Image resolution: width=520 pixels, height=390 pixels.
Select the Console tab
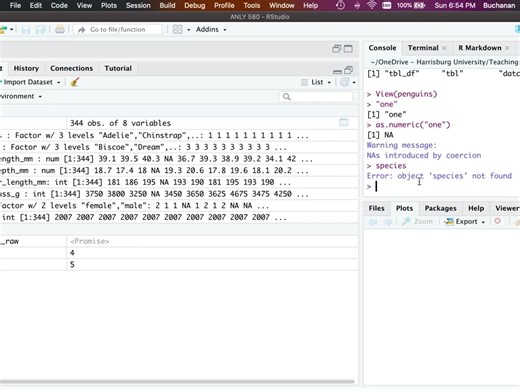pyautogui.click(x=382, y=48)
